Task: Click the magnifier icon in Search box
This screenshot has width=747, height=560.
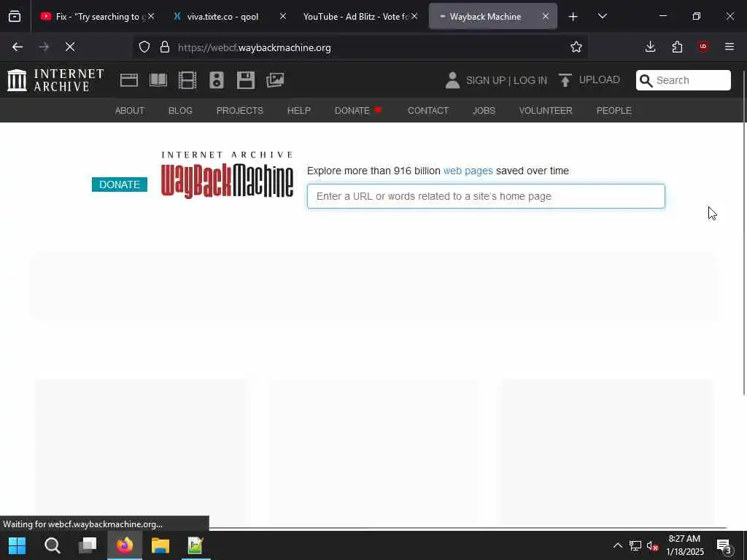Action: [646, 80]
